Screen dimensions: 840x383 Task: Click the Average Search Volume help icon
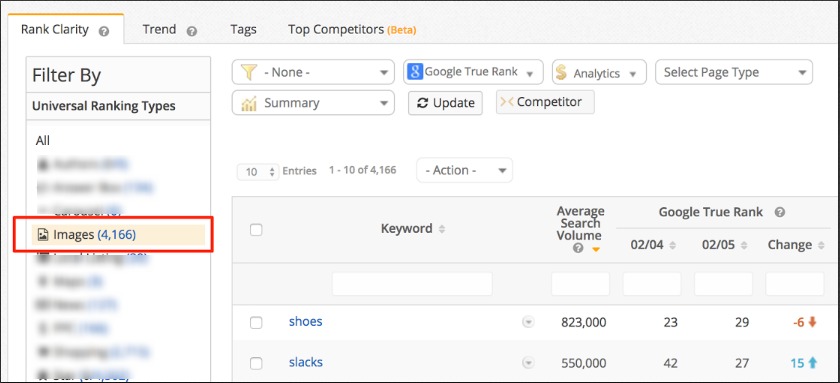(578, 249)
